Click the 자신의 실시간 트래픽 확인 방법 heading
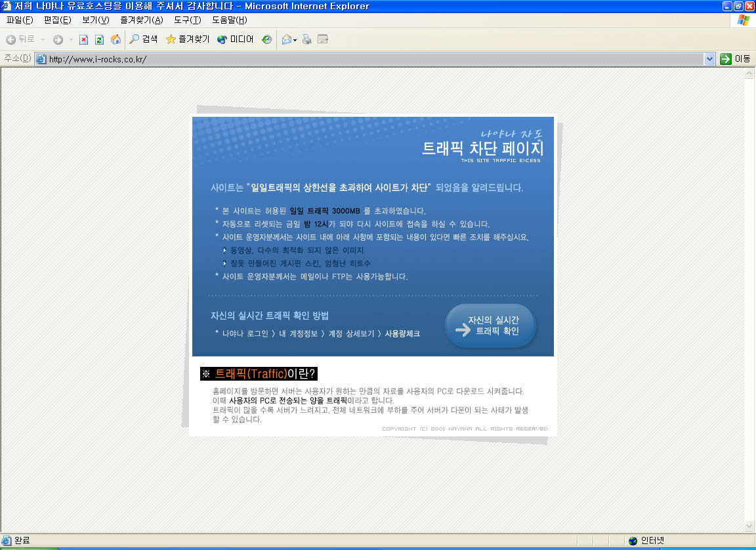The height and width of the screenshot is (550, 756). tap(270, 316)
